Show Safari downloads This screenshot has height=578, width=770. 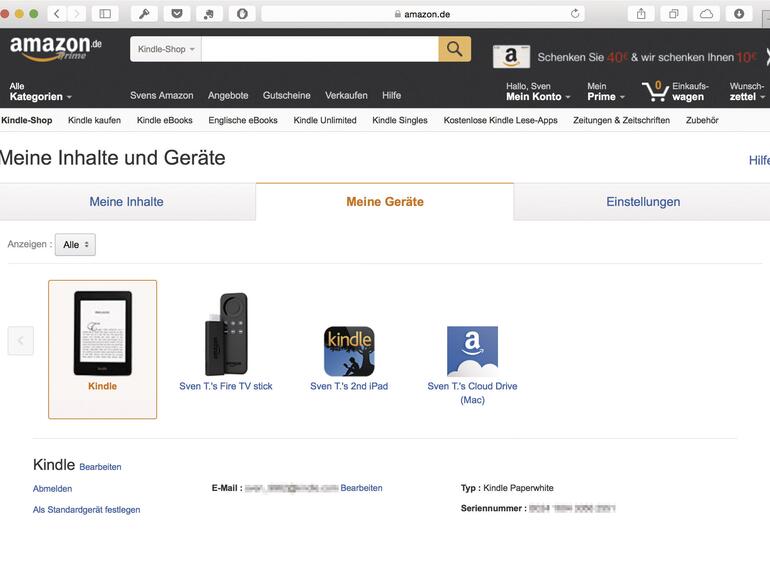(739, 14)
